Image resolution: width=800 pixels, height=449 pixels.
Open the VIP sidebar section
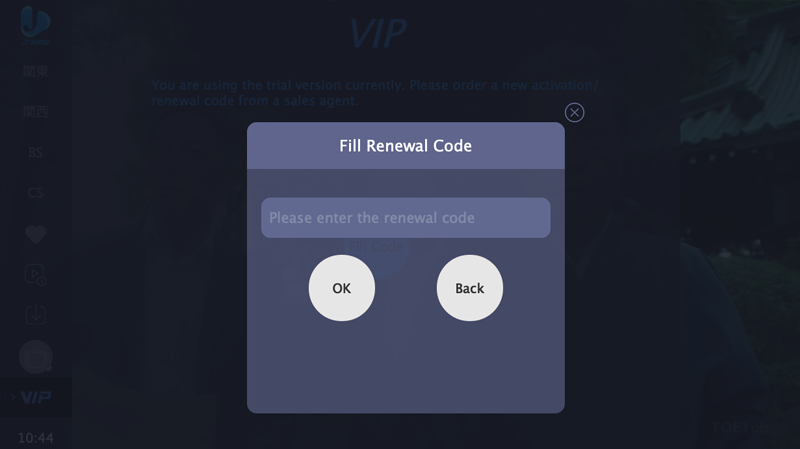36,397
